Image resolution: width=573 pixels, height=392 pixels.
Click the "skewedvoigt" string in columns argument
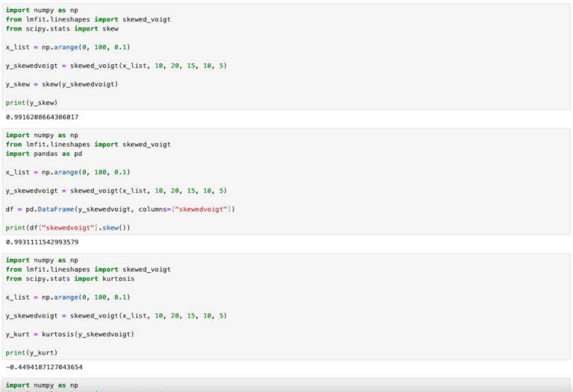pos(201,209)
